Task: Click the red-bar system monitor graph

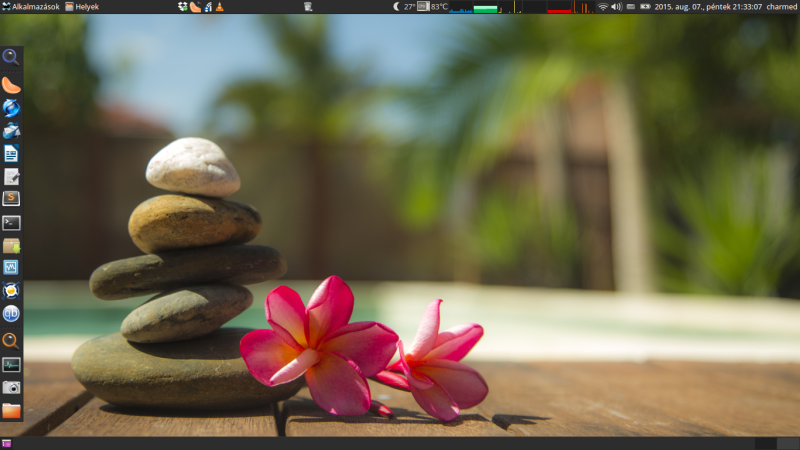Action: click(x=559, y=7)
